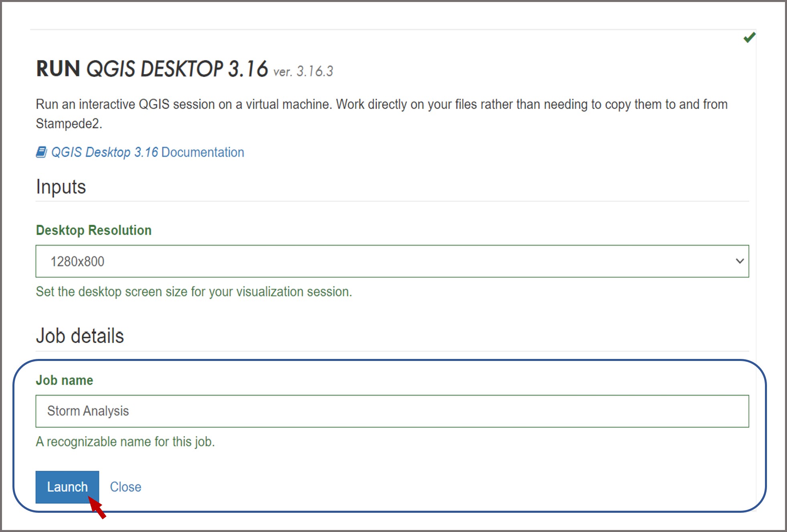
Task: Click the ver. 3.16.3 version text
Action: pyautogui.click(x=303, y=72)
